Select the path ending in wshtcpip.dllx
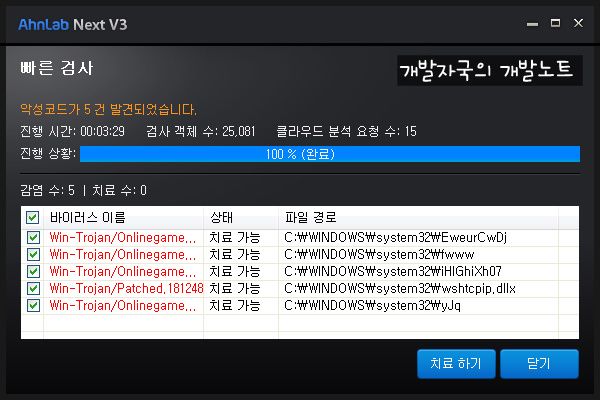Screen dimensions: 600x400 click(400, 289)
